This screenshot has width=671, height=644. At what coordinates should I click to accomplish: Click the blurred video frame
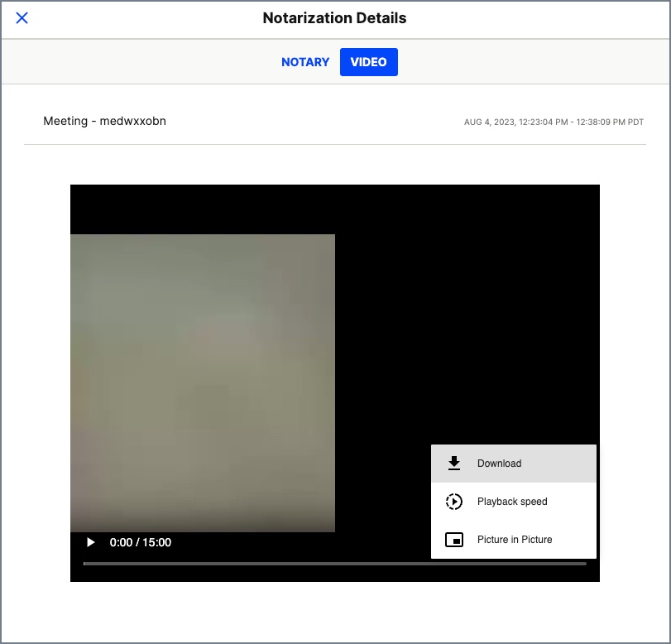click(203, 382)
